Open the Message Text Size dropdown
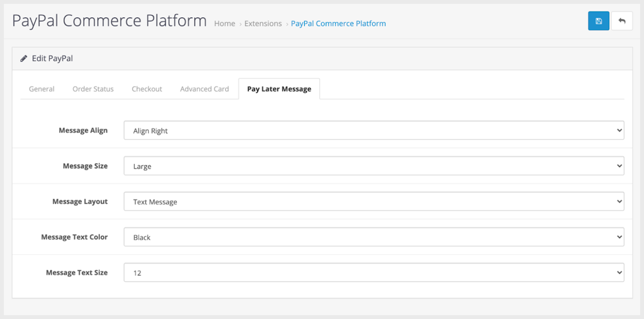The image size is (644, 319). (374, 273)
